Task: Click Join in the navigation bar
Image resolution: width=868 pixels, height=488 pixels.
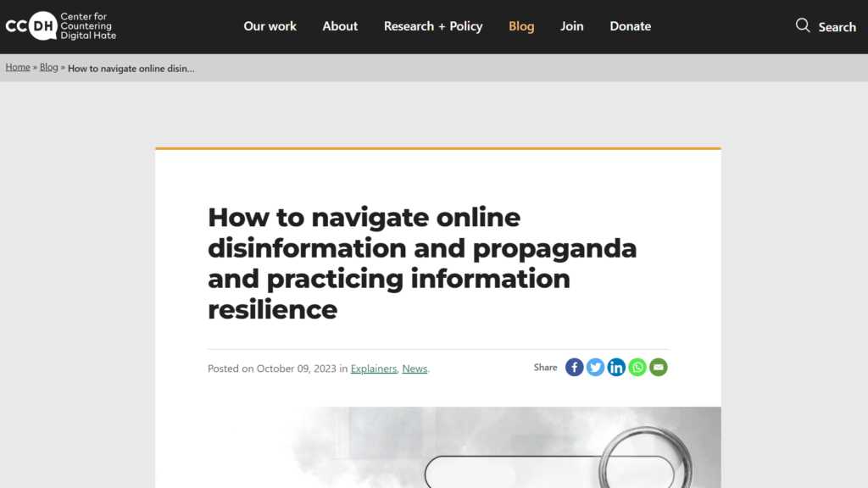Action: point(571,26)
